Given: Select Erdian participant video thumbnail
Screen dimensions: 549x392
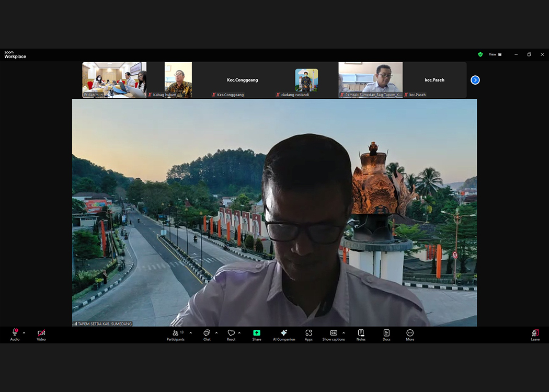Looking at the screenshot, I should (x=114, y=80).
